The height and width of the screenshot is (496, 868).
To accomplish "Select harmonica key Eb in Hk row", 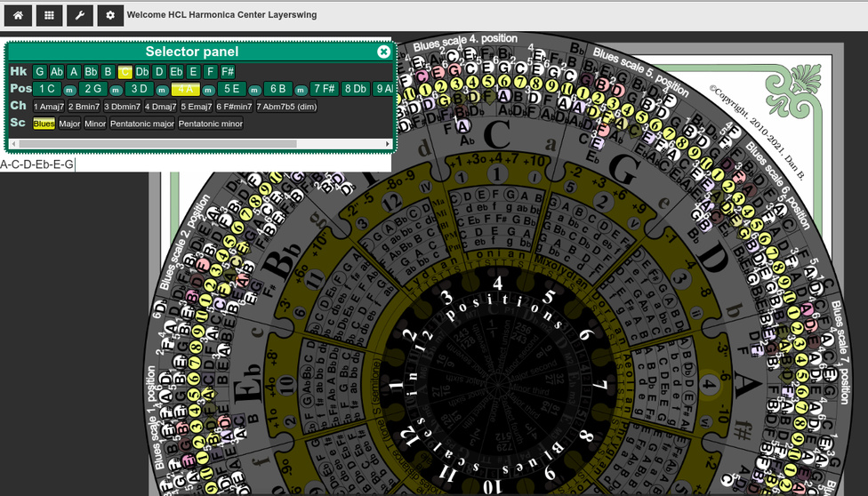I will [176, 72].
